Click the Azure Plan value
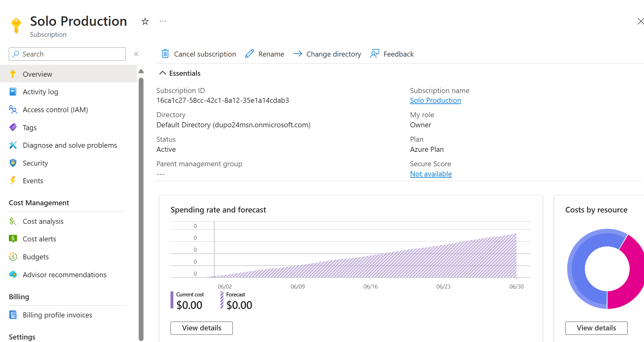644x342 pixels. pyautogui.click(x=427, y=149)
